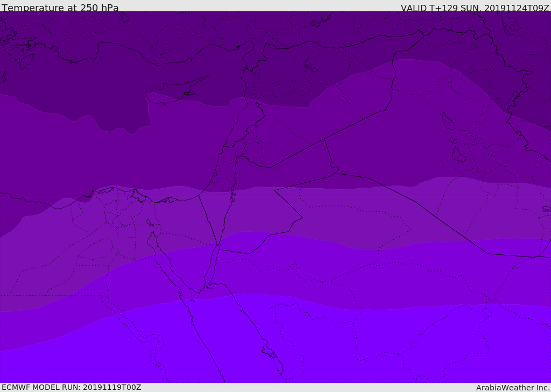Click the 'VALID T+129 SUN. 20191124T09Z' label
The height and width of the screenshot is (392, 551).
475,8
